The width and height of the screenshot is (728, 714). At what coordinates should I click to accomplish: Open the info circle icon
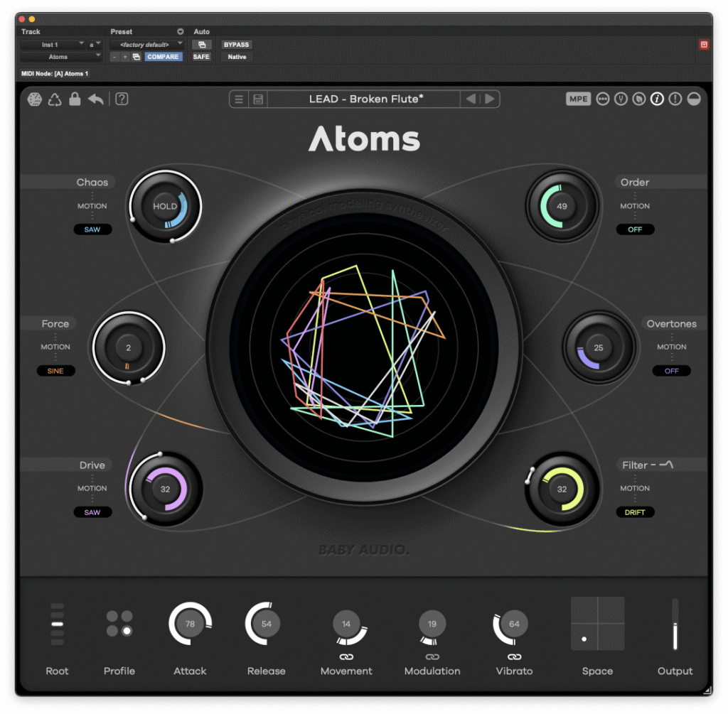pyautogui.click(x=657, y=99)
